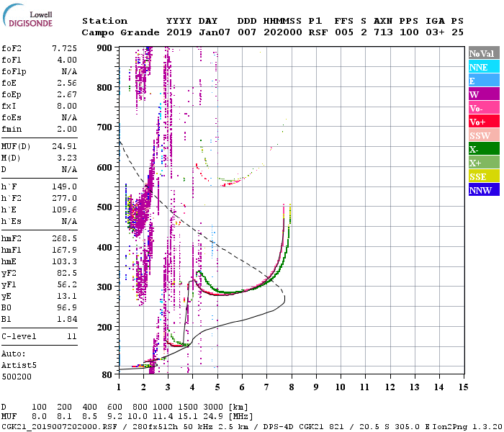Click the foF1p N/A value
The height and width of the screenshot is (432, 504).
tap(69, 72)
